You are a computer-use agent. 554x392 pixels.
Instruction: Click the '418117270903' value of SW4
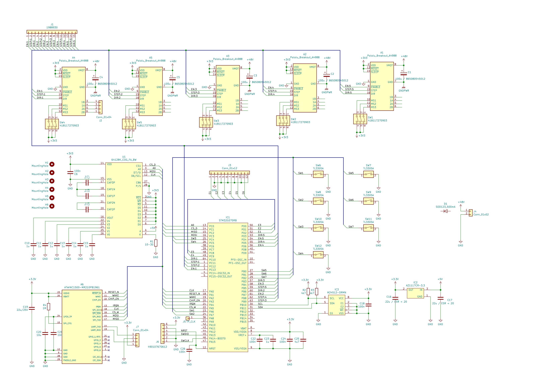[69, 126]
